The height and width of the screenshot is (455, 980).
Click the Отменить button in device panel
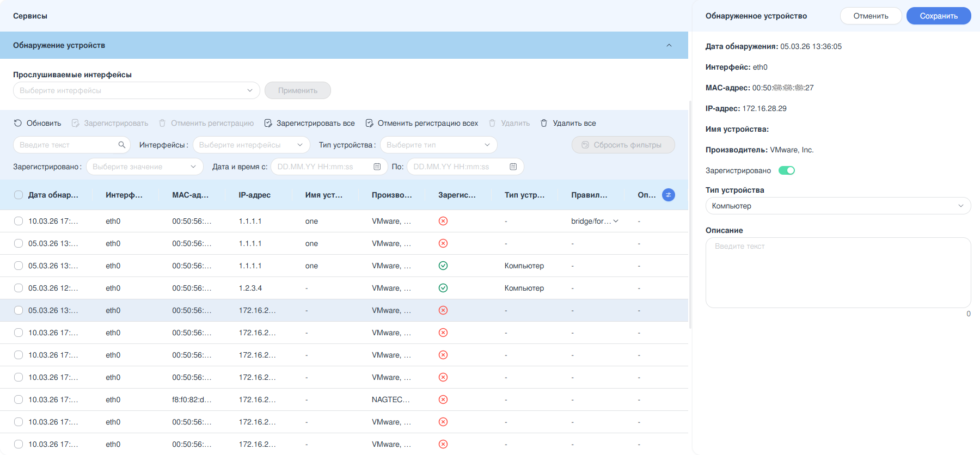coord(871,16)
